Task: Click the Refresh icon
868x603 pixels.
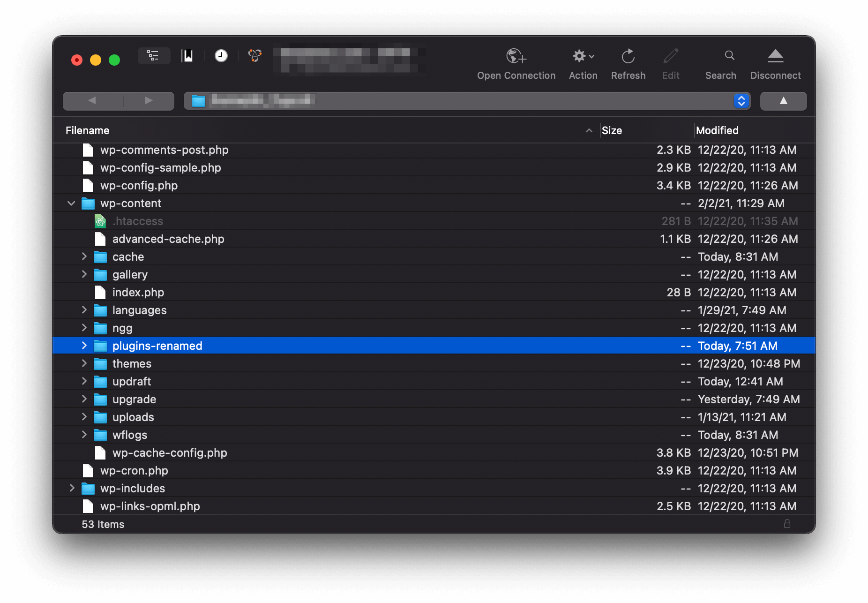Action: tap(628, 56)
